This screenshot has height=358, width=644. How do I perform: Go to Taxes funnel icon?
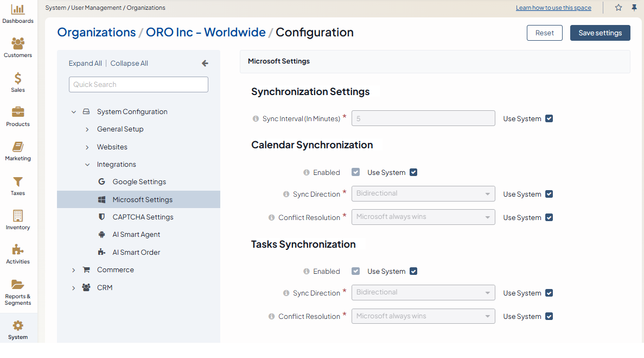18,182
